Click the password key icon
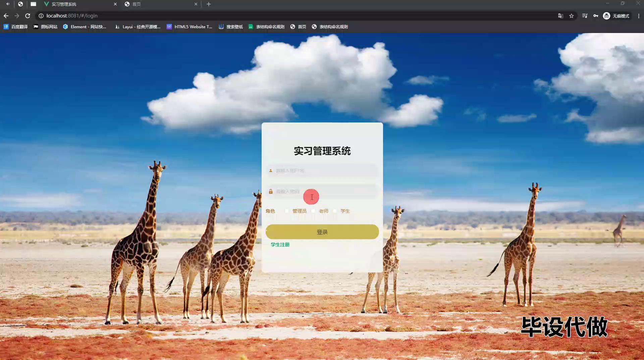This screenshot has width=644, height=360. [x=596, y=16]
